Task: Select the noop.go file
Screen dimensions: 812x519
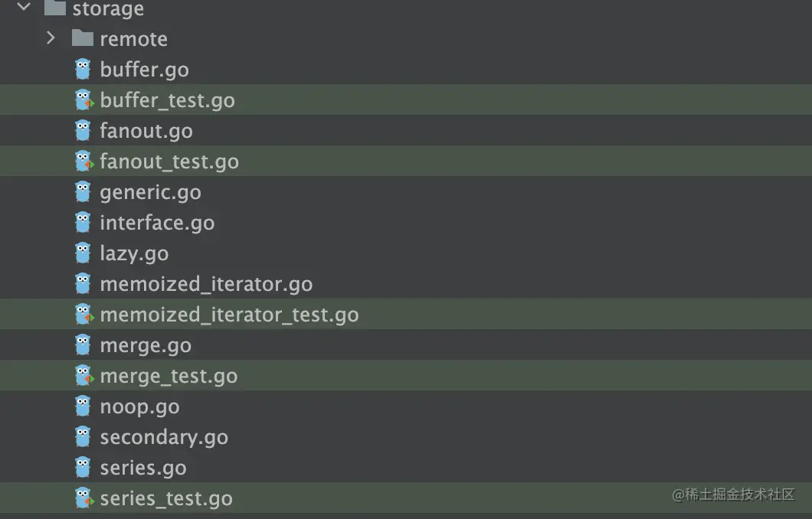Action: pos(139,406)
